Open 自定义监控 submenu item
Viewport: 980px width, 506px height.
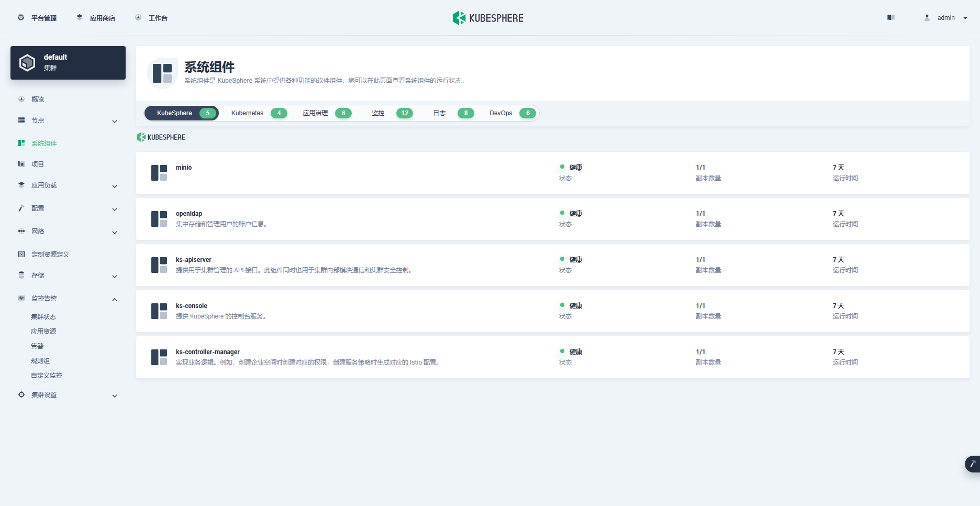point(47,376)
